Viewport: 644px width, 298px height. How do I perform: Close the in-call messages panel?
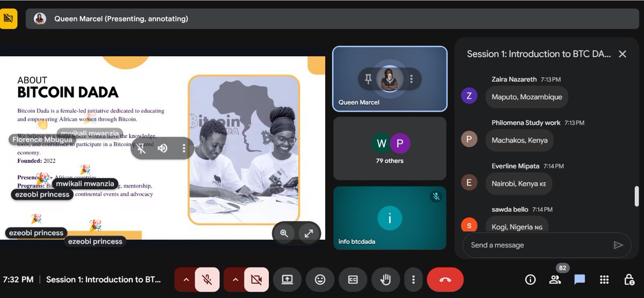[623, 54]
